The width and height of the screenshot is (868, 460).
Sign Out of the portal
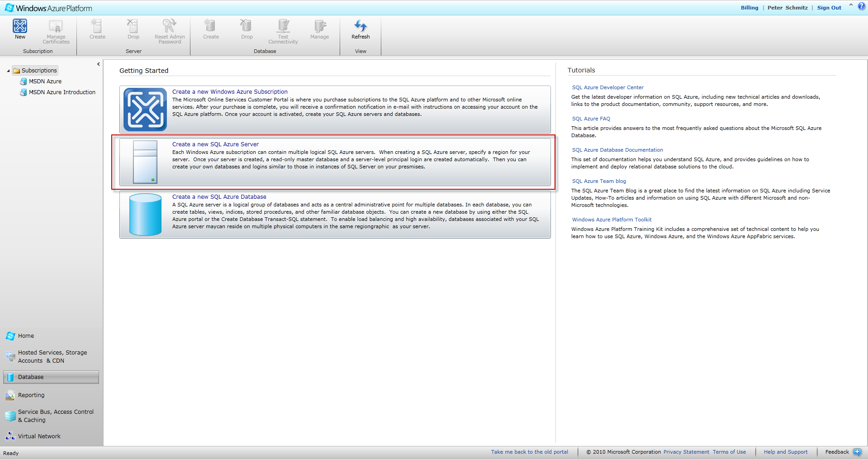point(829,8)
